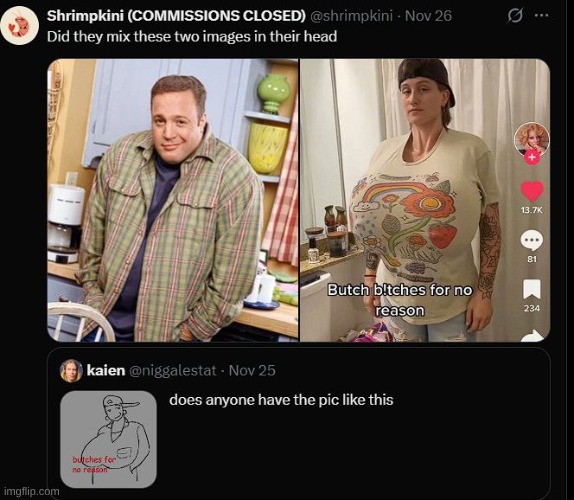This screenshot has height=500, width=574.
Task: Enlarge the left plaid-shirt man photo
Action: click(173, 200)
